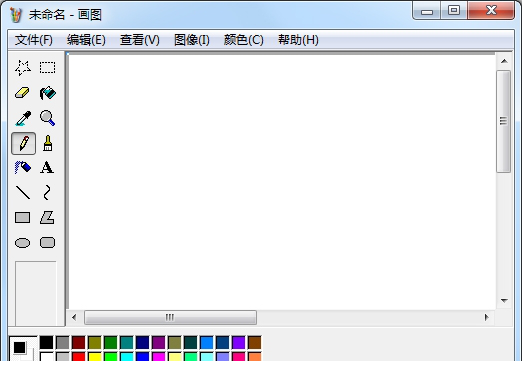Open the 图像(I) menu

[x=192, y=40]
